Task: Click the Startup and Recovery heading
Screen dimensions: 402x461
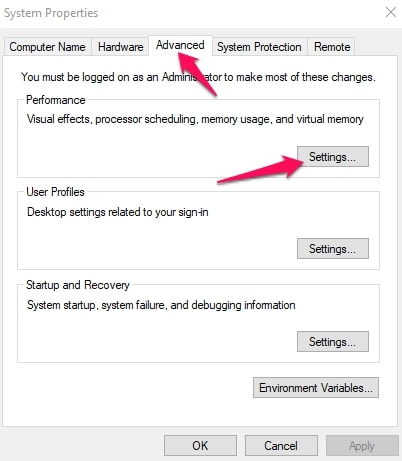Action: tap(78, 285)
